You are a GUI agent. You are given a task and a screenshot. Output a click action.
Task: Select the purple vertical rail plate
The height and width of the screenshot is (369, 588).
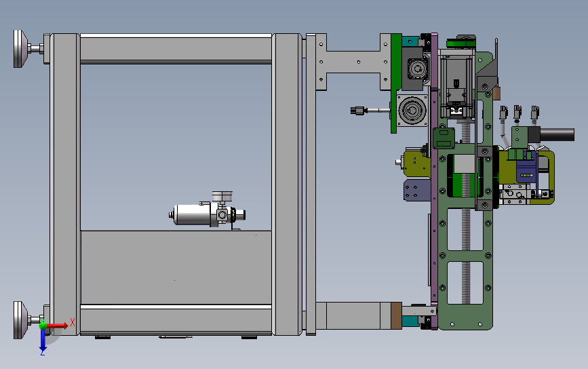click(434, 182)
